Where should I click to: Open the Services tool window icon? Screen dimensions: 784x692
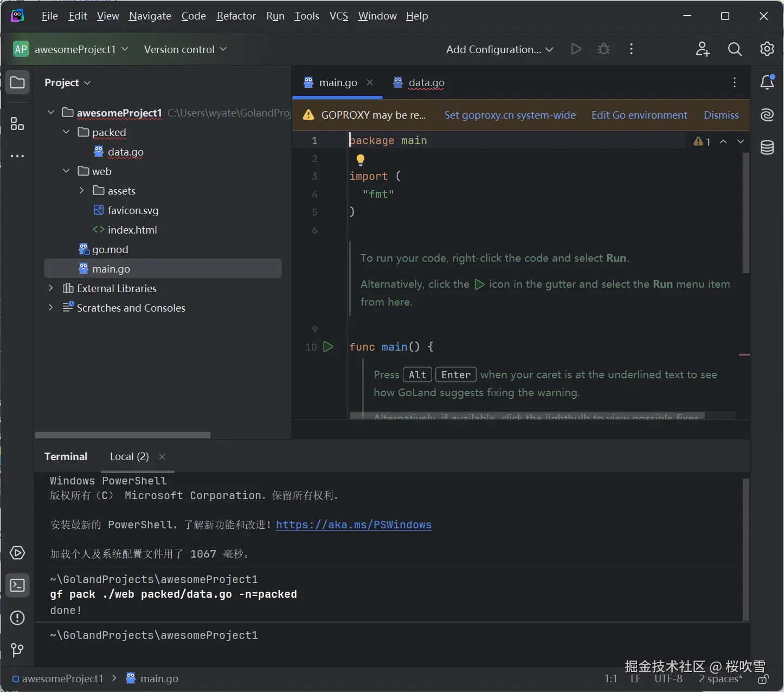click(x=17, y=553)
